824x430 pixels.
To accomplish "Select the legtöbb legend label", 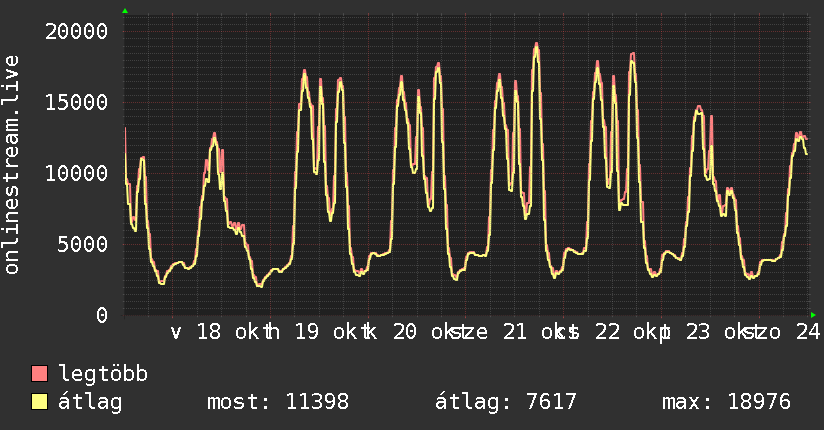I will pyautogui.click(x=103, y=374).
